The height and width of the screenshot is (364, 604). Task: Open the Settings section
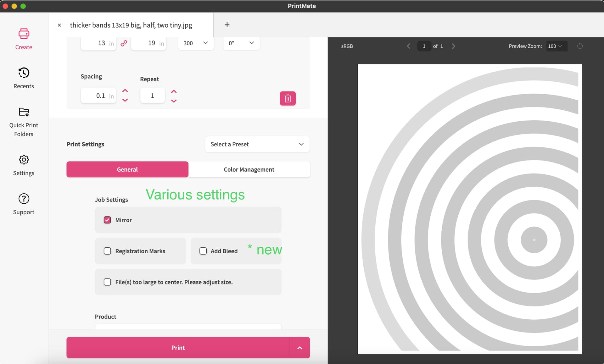(24, 165)
